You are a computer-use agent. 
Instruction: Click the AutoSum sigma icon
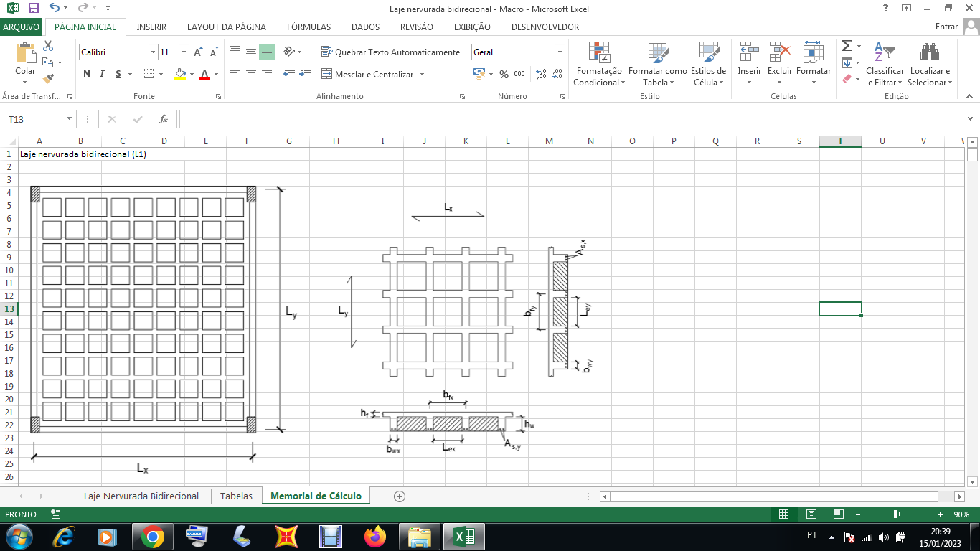tap(847, 46)
